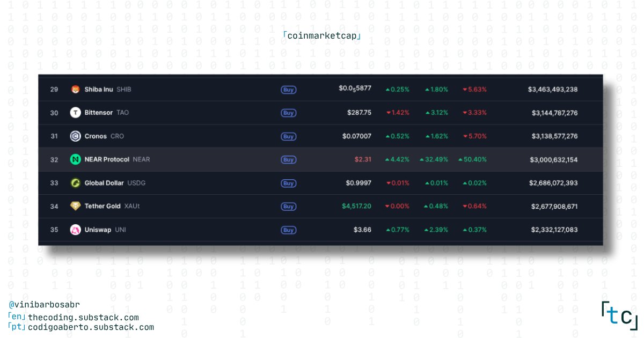Viewport: 644px width, 338px height.
Task: Click NEAR 4.42% change value
Action: pyautogui.click(x=398, y=159)
